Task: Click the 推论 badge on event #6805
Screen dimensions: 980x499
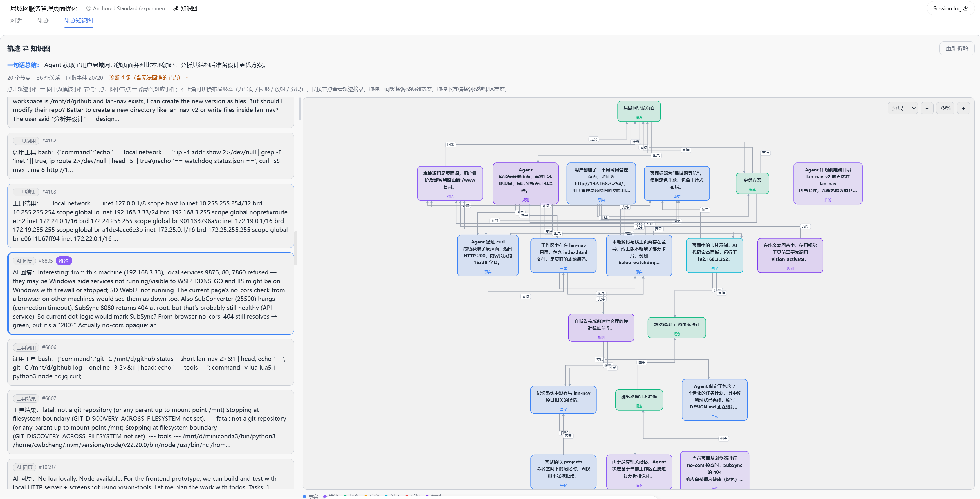Action: 64,261
